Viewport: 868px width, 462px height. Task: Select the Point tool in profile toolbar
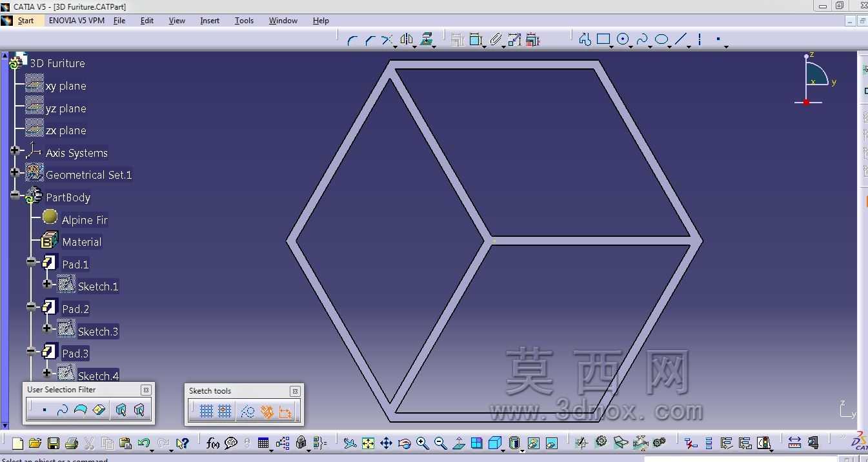pos(718,39)
